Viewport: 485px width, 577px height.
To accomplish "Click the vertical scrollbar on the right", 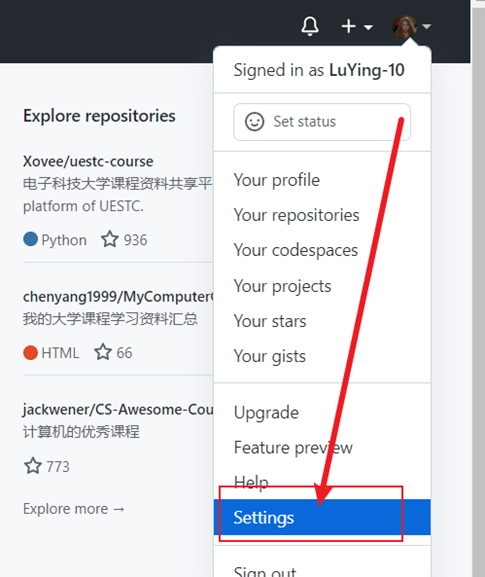I will 479,288.
